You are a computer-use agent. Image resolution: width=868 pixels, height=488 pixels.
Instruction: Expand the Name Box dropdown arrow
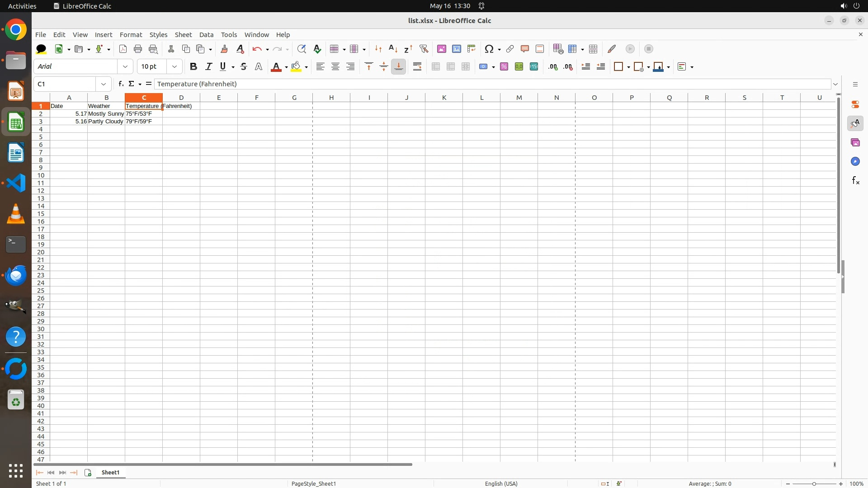104,84
